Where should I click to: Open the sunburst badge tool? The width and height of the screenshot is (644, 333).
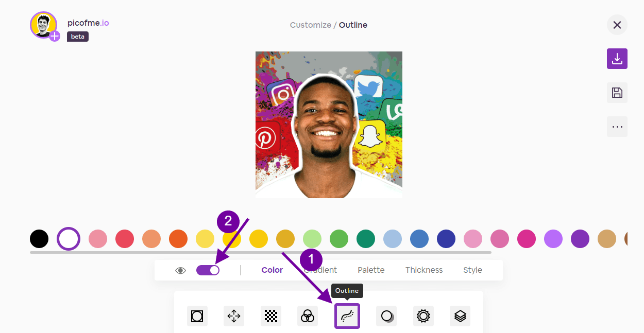423,316
